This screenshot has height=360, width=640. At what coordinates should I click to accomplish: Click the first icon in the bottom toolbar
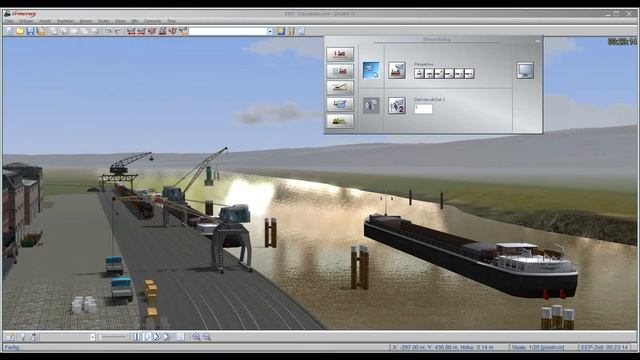click(10, 337)
